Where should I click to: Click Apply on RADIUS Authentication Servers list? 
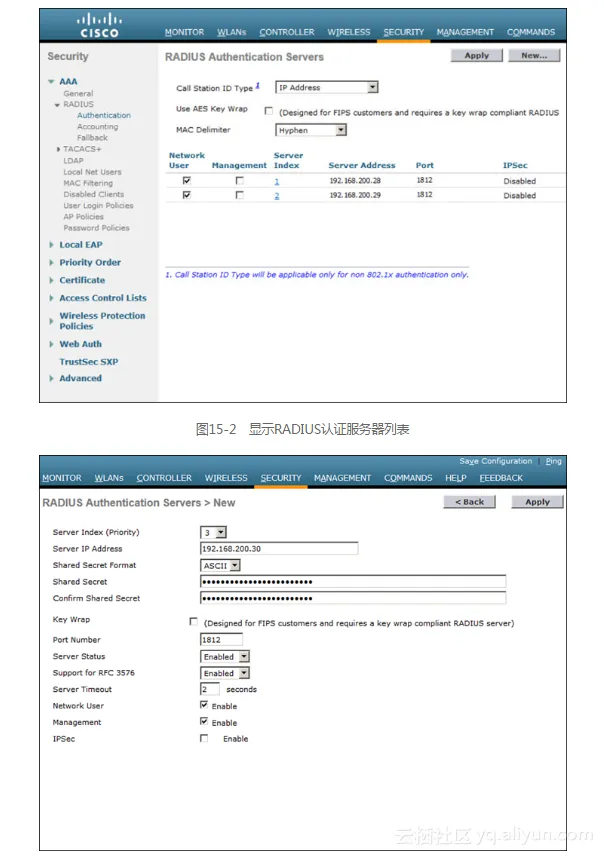pyautogui.click(x=477, y=55)
